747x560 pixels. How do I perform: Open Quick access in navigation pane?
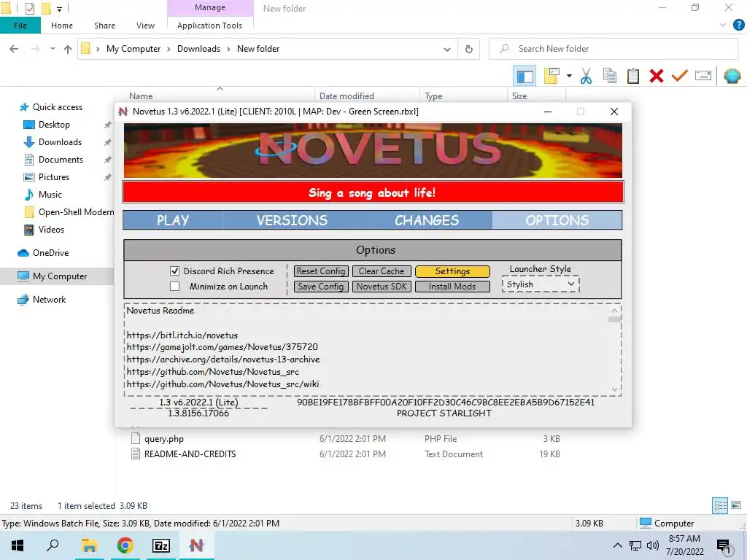point(57,107)
